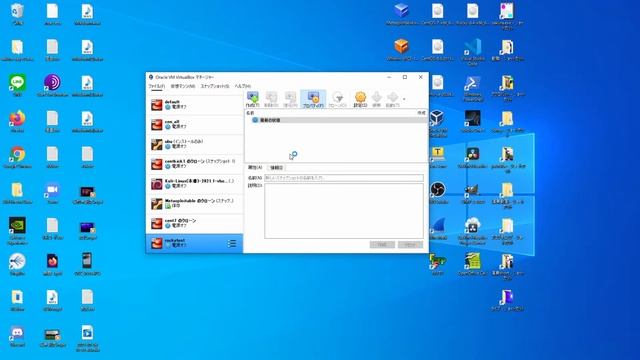Select the OpenOffice Calc desktop icon

(472, 264)
